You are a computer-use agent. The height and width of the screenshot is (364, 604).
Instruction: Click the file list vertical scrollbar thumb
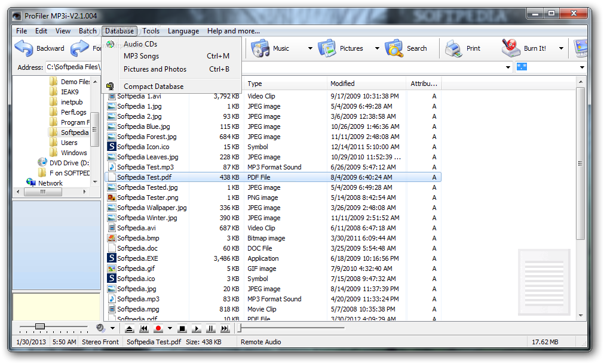581,164
